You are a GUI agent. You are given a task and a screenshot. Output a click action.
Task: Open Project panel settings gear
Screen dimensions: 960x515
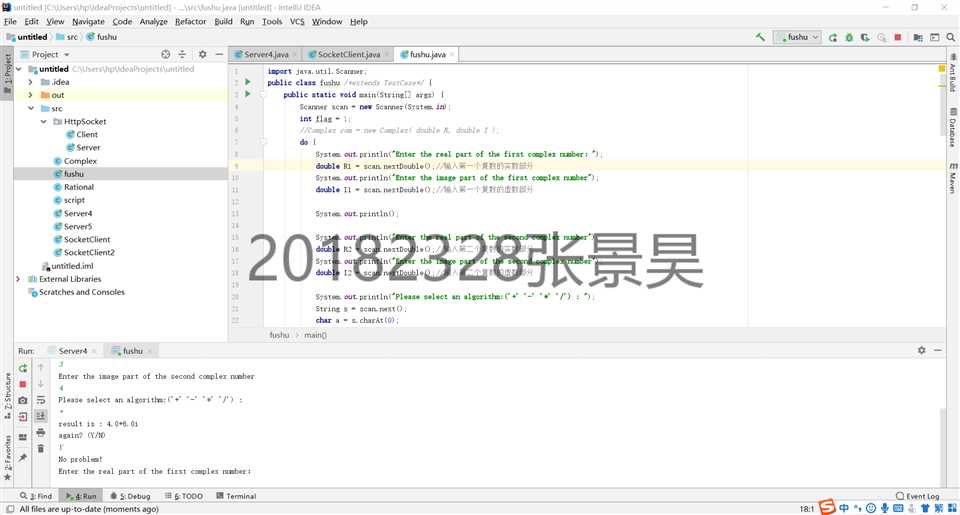(x=203, y=55)
